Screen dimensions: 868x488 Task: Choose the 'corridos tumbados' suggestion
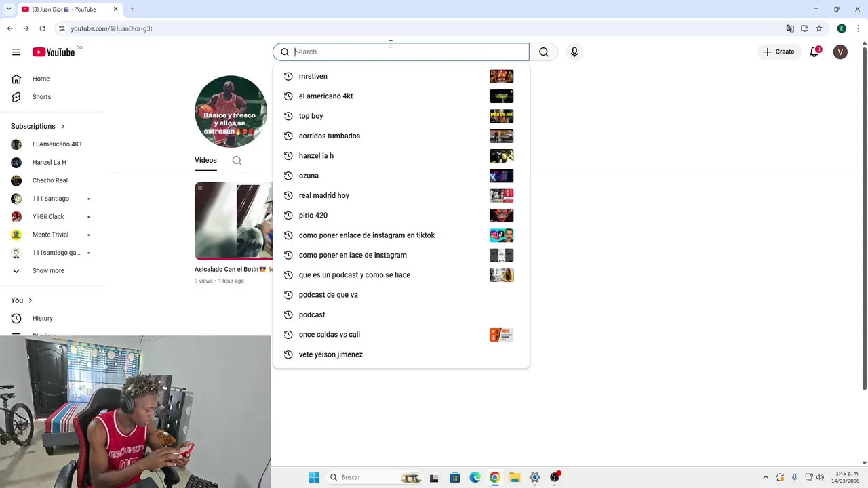(401, 136)
